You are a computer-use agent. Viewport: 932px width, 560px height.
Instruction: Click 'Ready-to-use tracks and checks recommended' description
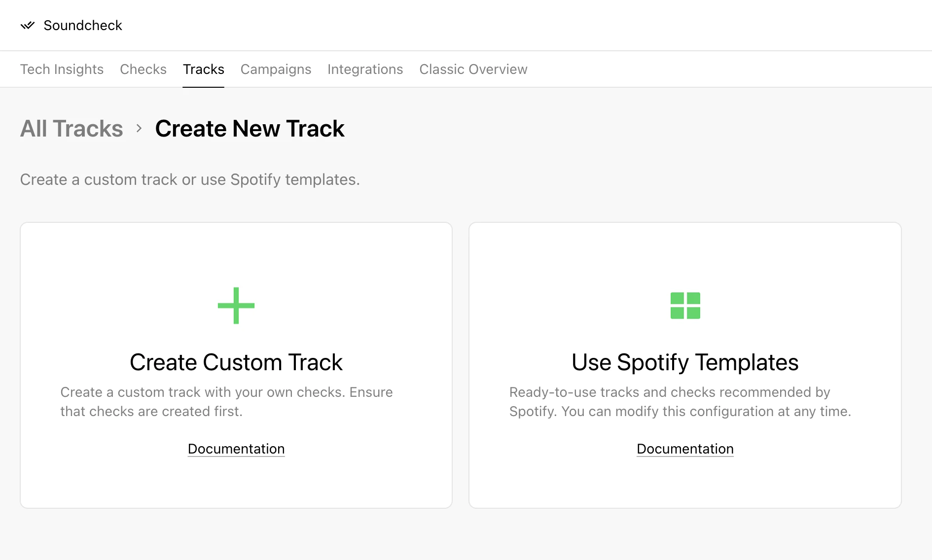pos(680,402)
